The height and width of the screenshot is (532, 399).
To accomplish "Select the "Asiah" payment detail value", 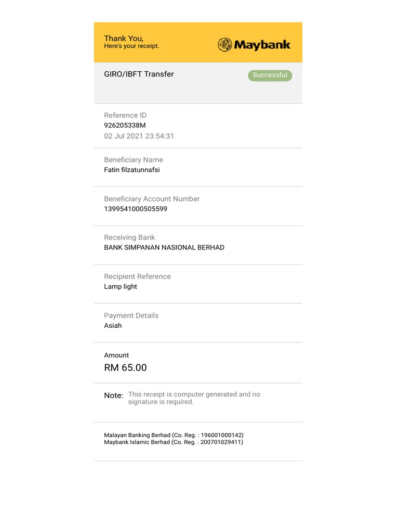I will [x=113, y=326].
